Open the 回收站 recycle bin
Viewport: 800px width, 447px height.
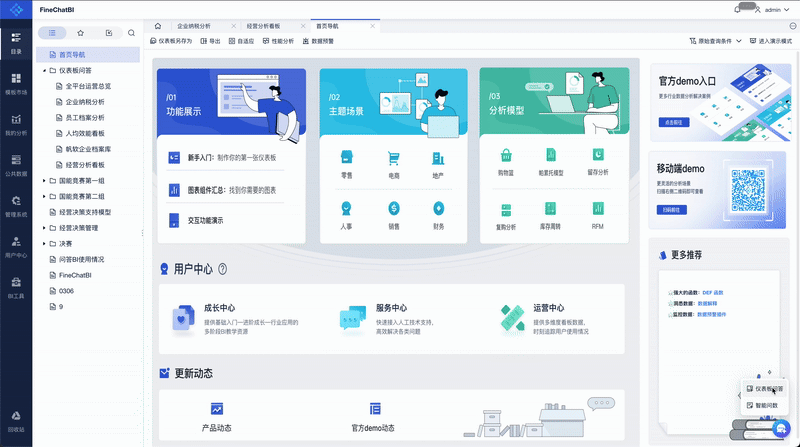pos(16,420)
